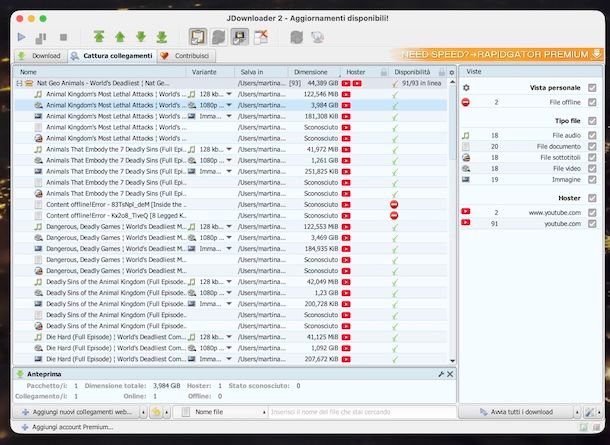Open the 1080p variant dropdown for Animals That Embody
This screenshot has width=610, height=445.
(229, 160)
